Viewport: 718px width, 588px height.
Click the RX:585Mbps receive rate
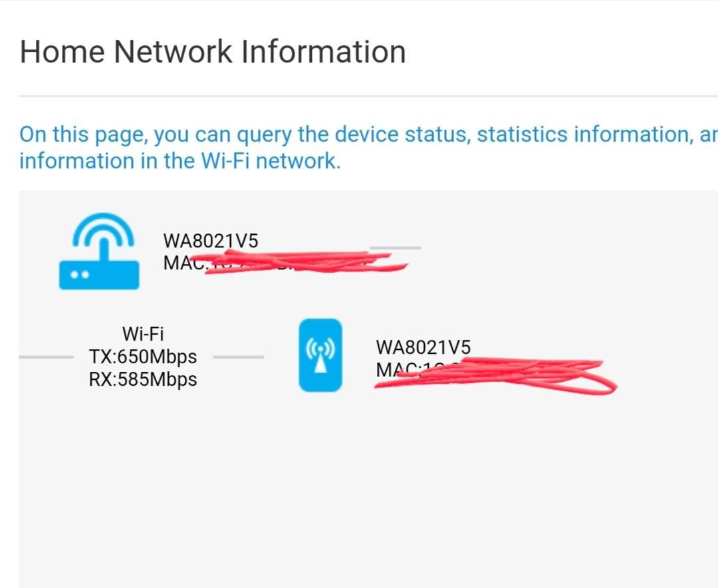pyautogui.click(x=143, y=379)
